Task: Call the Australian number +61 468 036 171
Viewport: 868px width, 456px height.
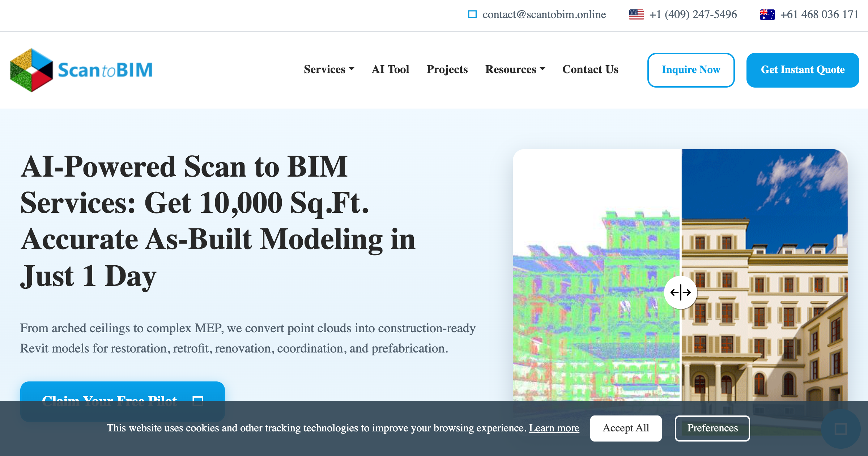Action: [819, 14]
